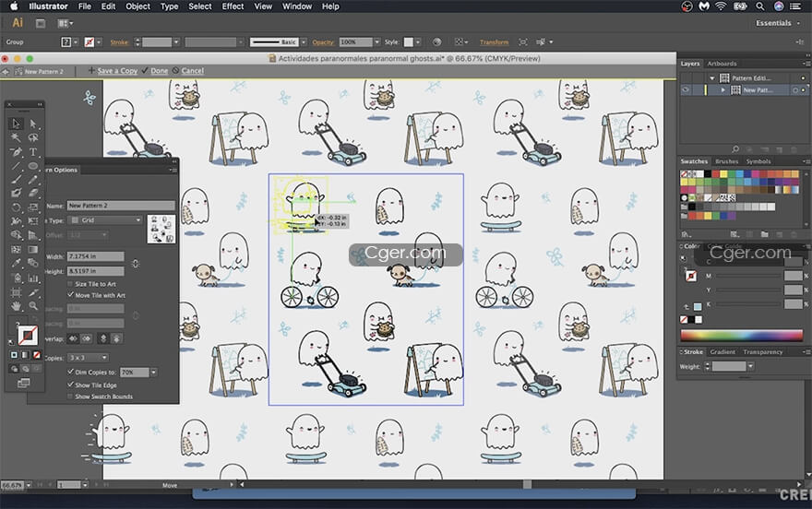Uncheck Move Tile with Art
812x509 pixels.
(71, 295)
